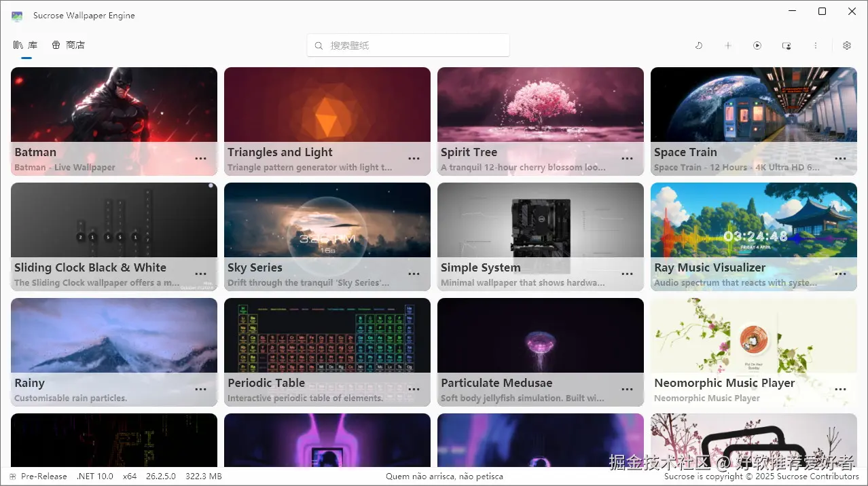Open Rainy card's three-dot menu

201,390
